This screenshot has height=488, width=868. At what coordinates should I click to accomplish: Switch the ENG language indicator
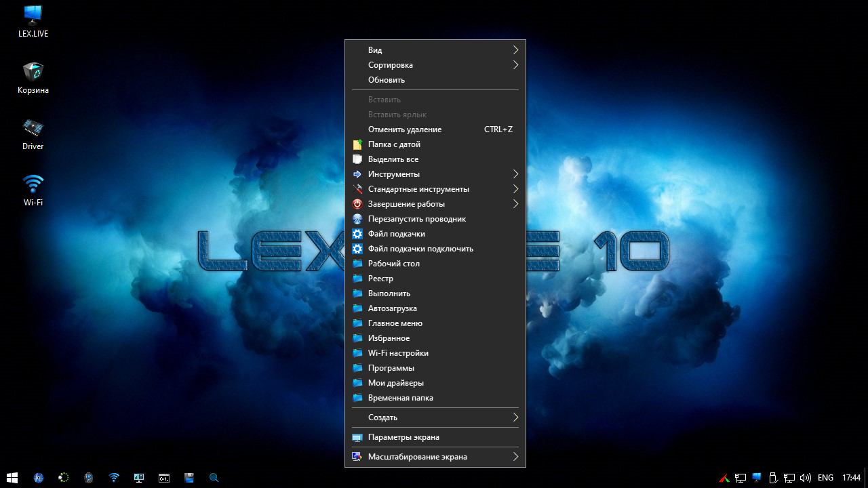pos(825,478)
